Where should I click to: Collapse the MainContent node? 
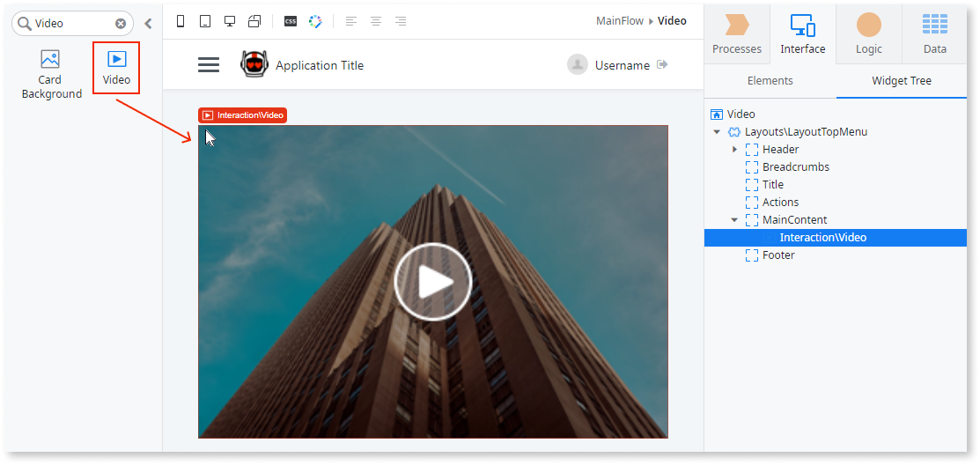click(x=734, y=220)
